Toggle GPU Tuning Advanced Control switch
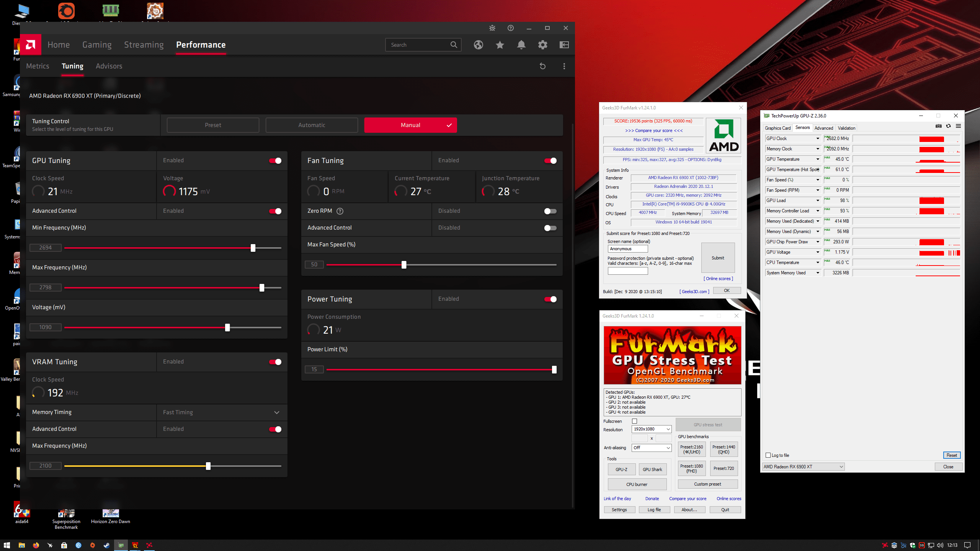Viewport: 980px width, 551px height. [275, 211]
